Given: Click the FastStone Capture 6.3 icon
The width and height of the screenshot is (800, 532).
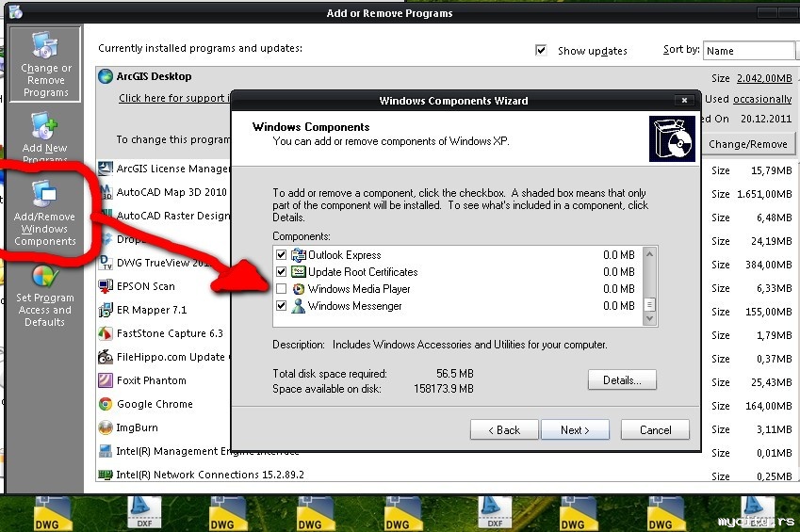Looking at the screenshot, I should 106,333.
